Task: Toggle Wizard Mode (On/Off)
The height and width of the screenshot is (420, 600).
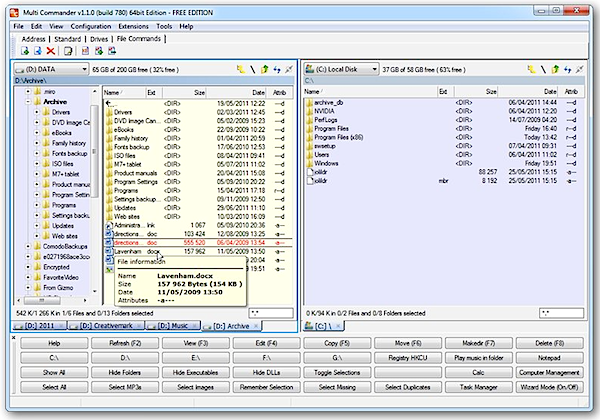Action: click(x=548, y=388)
